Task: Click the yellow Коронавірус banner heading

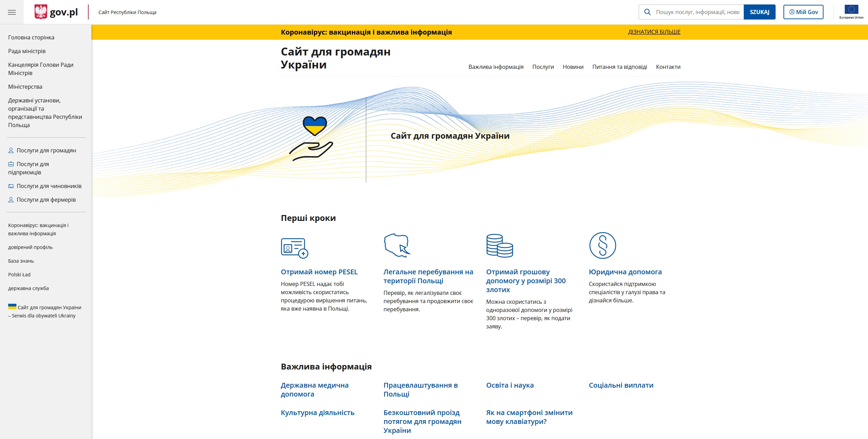Action: click(366, 32)
